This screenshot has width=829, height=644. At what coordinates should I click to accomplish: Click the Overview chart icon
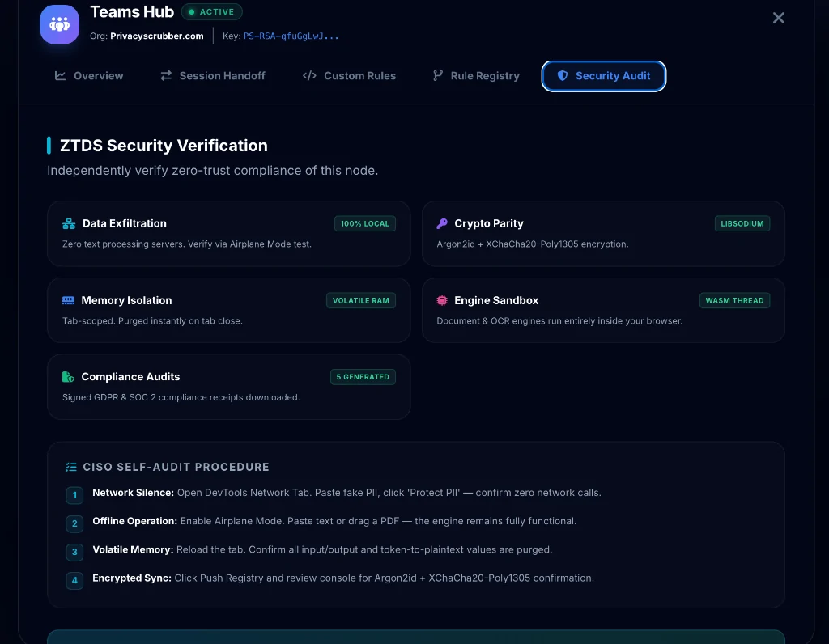tap(60, 76)
